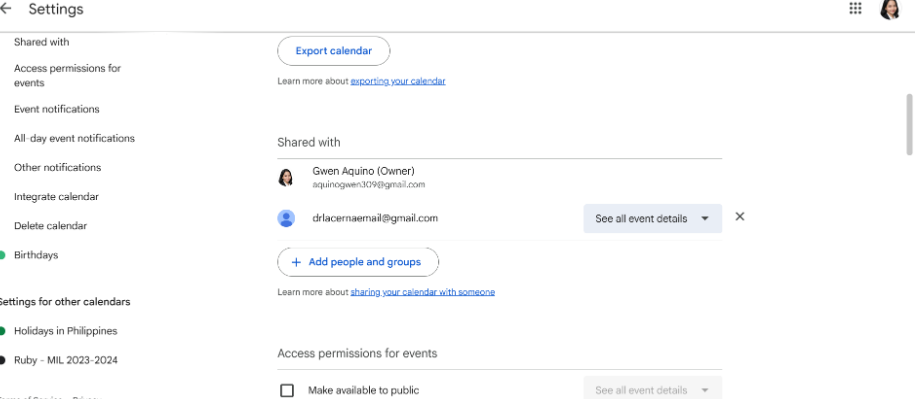The width and height of the screenshot is (921, 399).
Task: Open the exporting your calendar help link
Action: point(398,81)
